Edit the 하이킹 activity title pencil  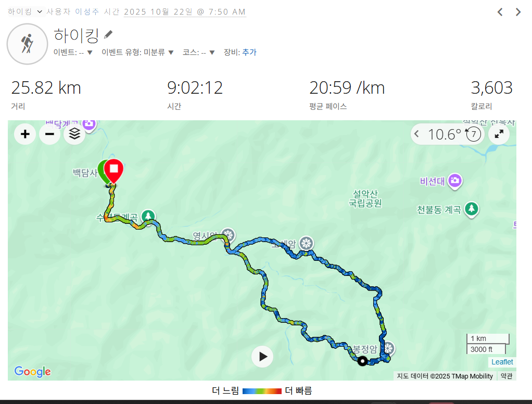108,34
